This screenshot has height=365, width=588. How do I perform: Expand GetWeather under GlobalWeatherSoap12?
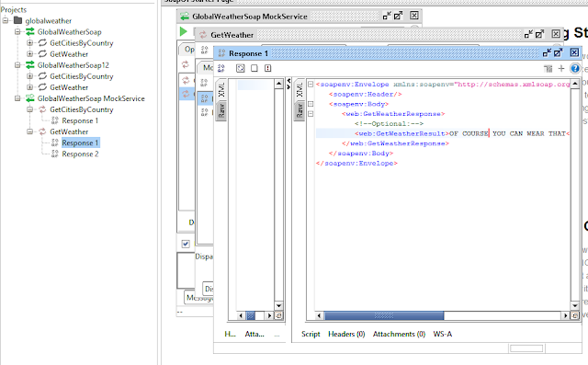point(29,87)
